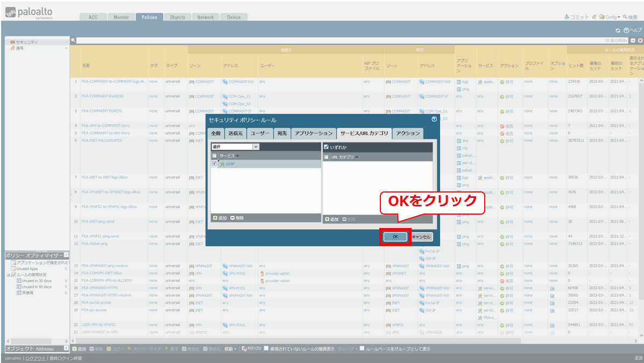Click the 拒否 deny icon in row 4

502,126
